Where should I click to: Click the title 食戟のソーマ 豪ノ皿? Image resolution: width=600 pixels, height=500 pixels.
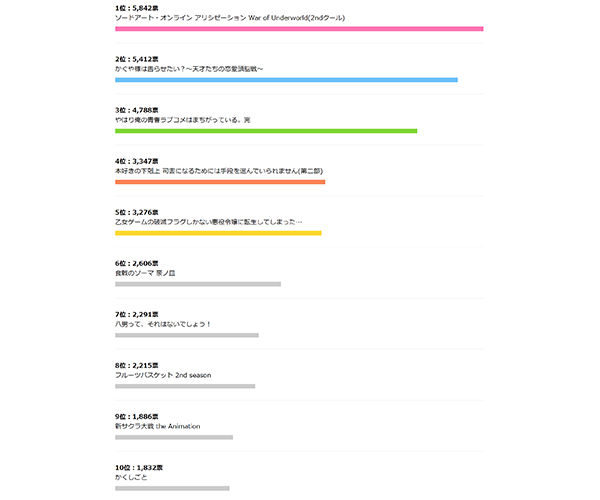145,272
